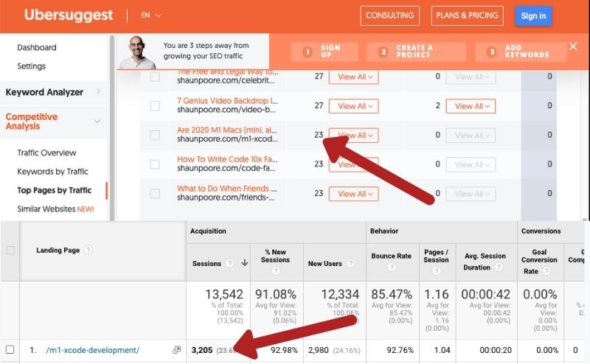590x364 pixels.
Task: Click Pages / Session help icon
Action: click(x=436, y=270)
